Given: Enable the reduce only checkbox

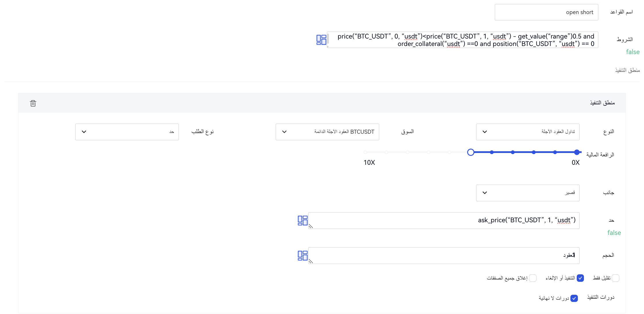Looking at the screenshot, I should click(616, 278).
